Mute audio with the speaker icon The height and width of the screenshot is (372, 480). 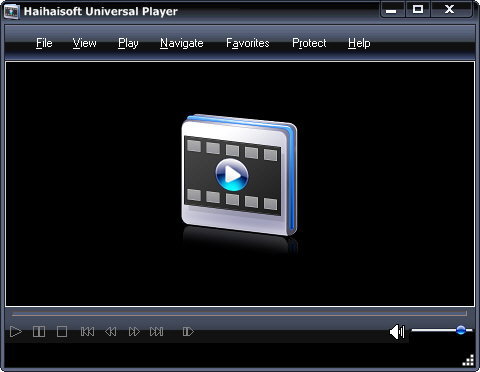point(397,332)
